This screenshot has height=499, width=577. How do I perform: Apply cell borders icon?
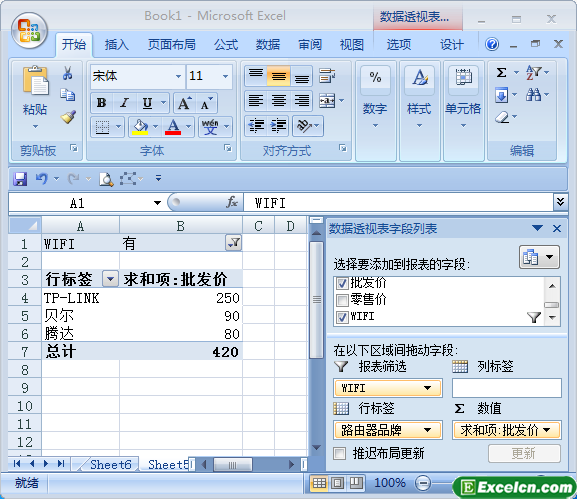[102, 127]
